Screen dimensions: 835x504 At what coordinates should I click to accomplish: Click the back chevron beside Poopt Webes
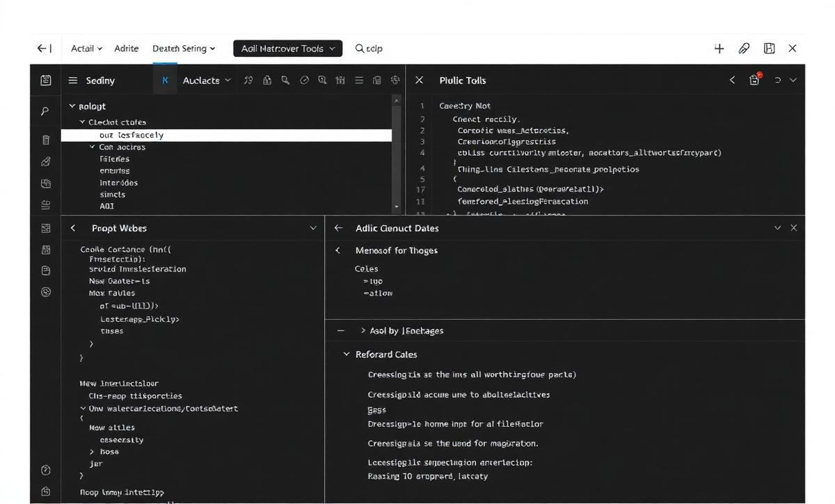click(73, 228)
